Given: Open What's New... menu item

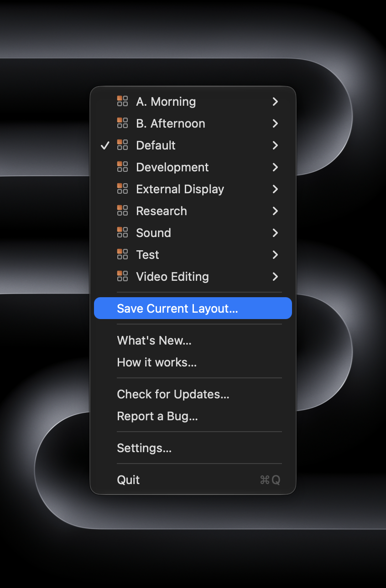Looking at the screenshot, I should tap(193, 340).
